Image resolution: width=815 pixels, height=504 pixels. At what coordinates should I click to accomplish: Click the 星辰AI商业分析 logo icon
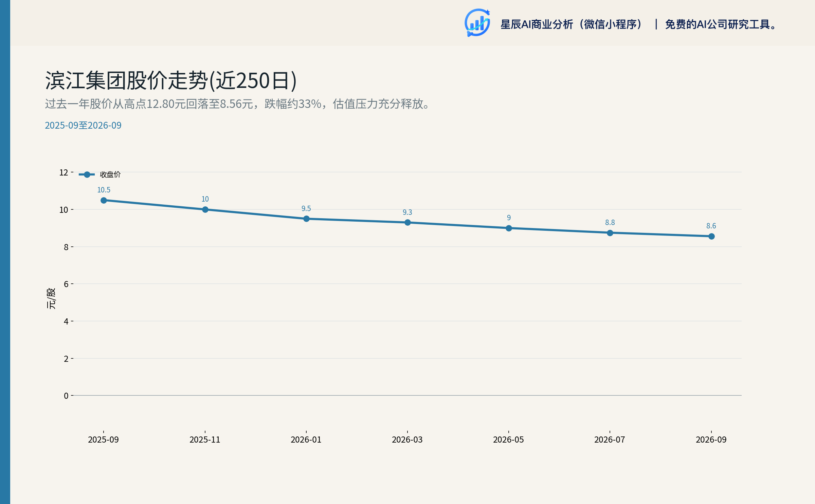(x=477, y=23)
